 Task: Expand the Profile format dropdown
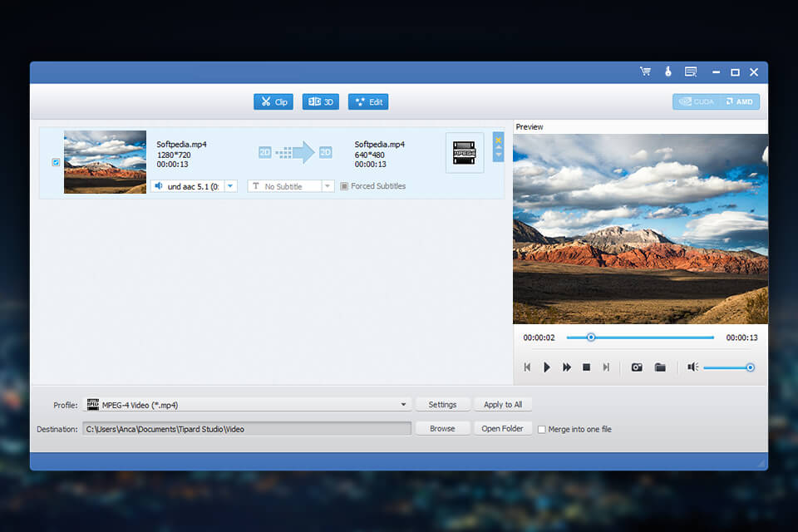click(x=404, y=405)
